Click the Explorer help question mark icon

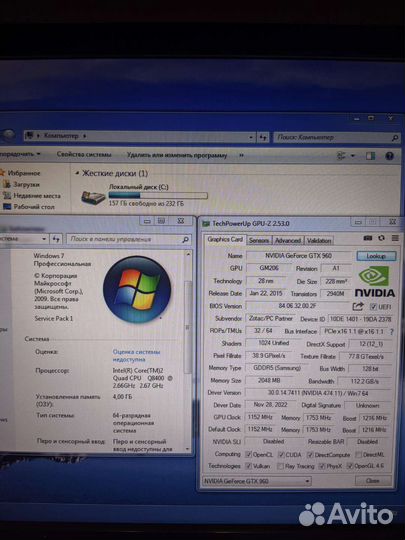(x=390, y=156)
